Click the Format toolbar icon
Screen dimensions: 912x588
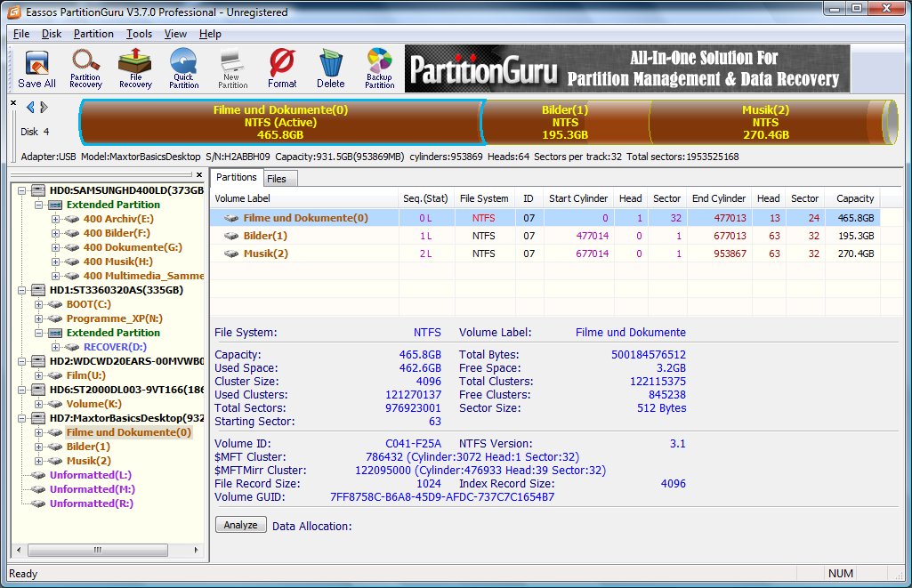tap(282, 68)
